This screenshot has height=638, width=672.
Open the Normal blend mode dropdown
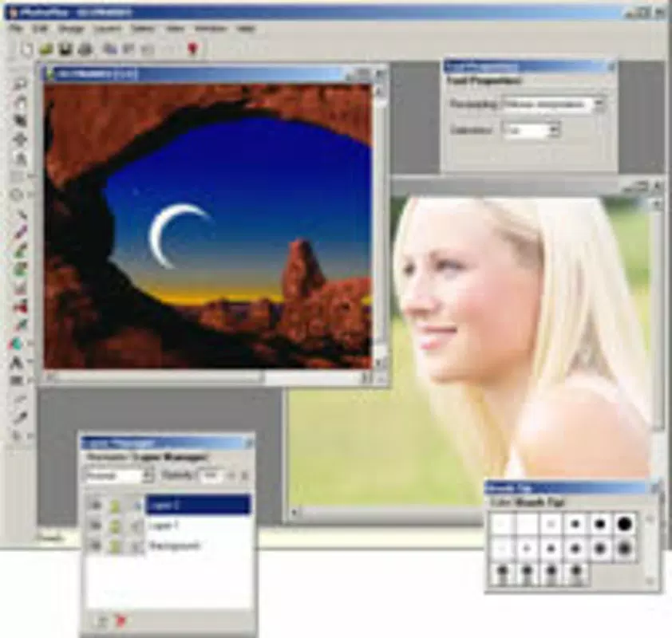(119, 476)
